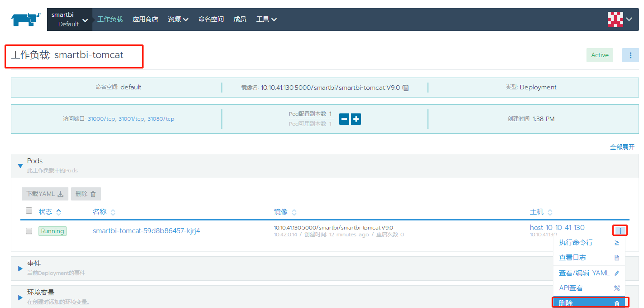Click the Pod配置副本数 value
Screen dimensions: 644x308
point(331,114)
